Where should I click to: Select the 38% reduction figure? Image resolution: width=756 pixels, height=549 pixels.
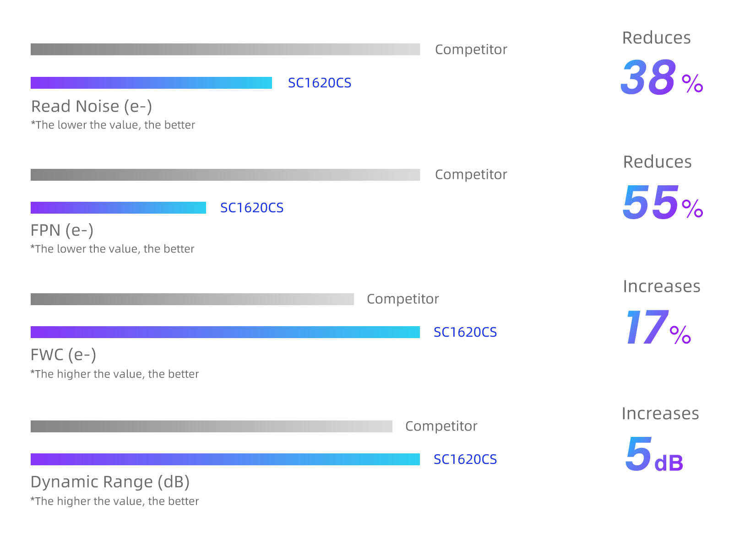pyautogui.click(x=661, y=77)
